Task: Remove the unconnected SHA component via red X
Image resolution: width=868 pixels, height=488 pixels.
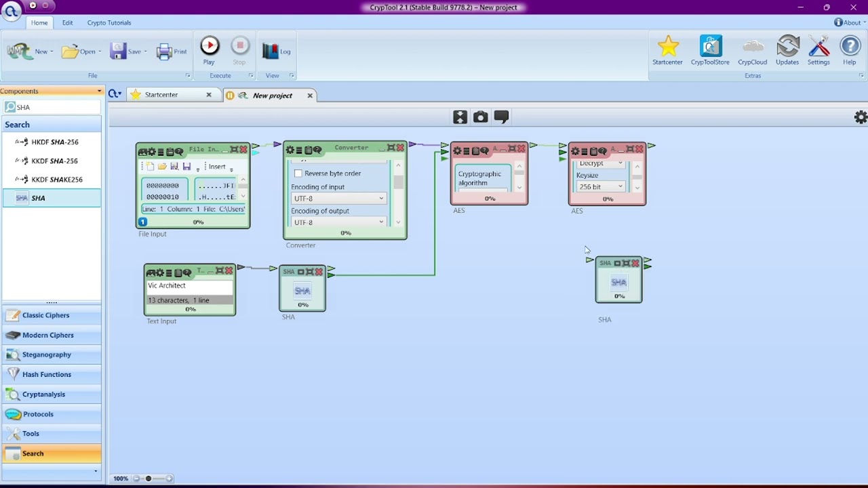Action: [635, 263]
